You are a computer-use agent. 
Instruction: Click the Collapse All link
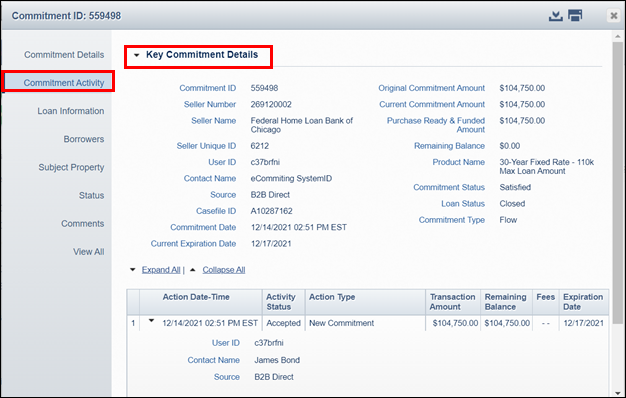[224, 270]
